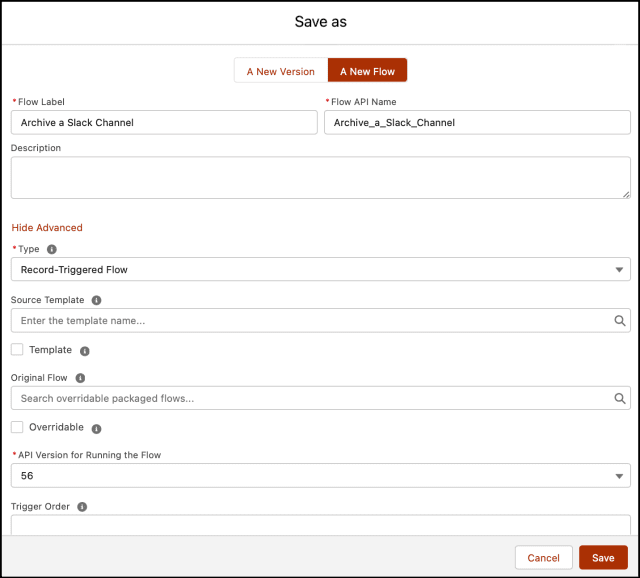The height and width of the screenshot is (578, 640).
Task: Click into the Flow Label field
Action: point(164,122)
